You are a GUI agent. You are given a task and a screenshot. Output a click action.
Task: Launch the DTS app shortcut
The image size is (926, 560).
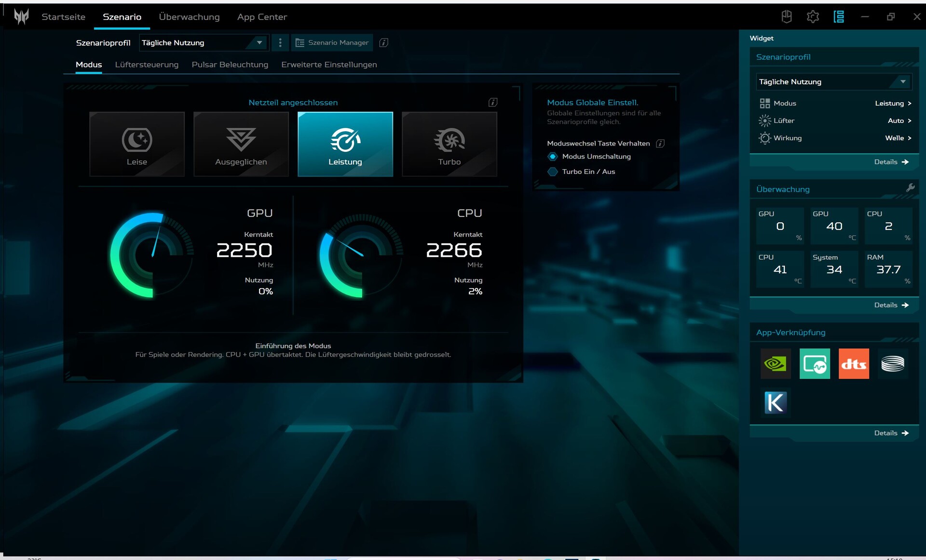[x=854, y=364]
